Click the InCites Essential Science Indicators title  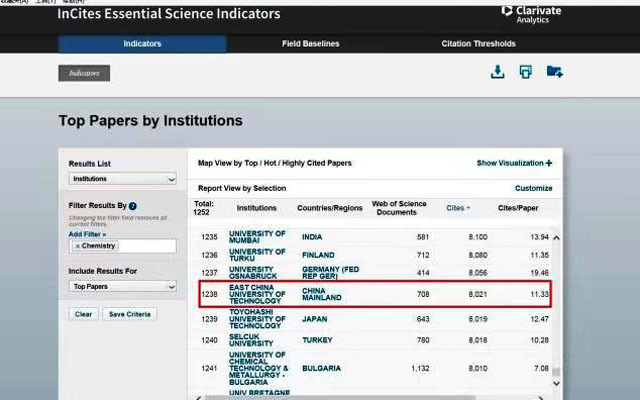[169, 14]
